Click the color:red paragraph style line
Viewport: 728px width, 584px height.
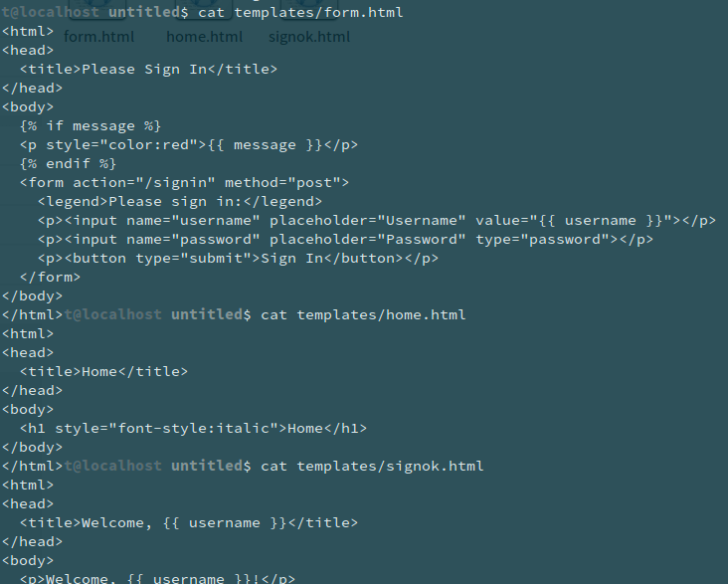(x=189, y=145)
